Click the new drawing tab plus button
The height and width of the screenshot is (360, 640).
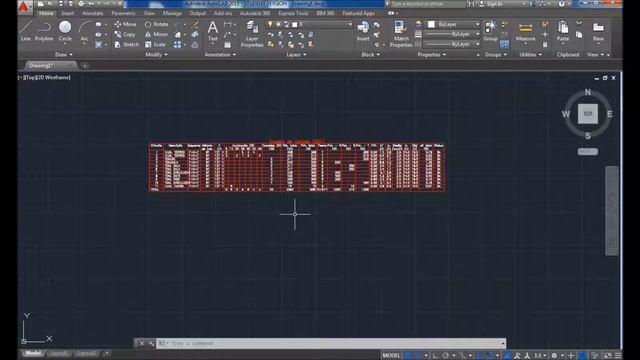[x=84, y=66]
